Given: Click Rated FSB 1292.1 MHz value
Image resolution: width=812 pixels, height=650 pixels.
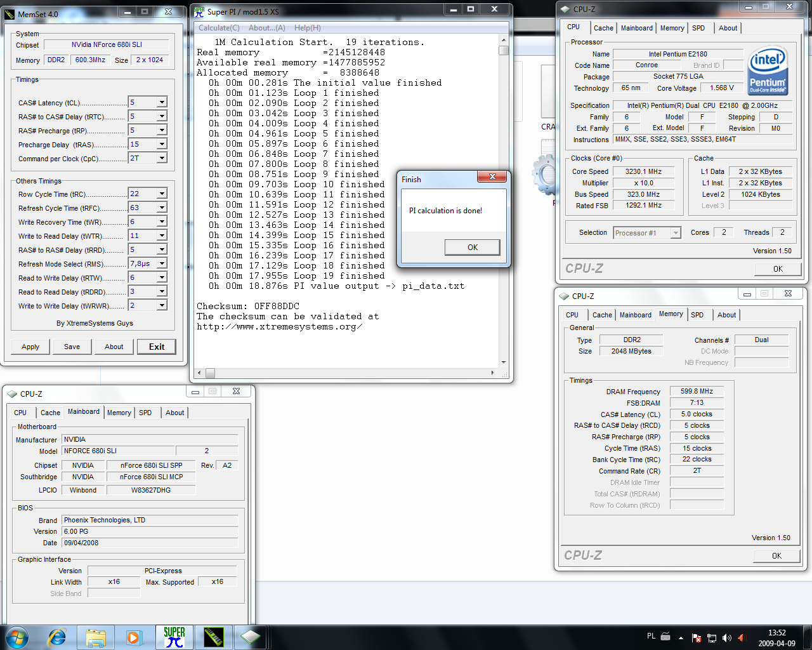Looking at the screenshot, I should [644, 206].
